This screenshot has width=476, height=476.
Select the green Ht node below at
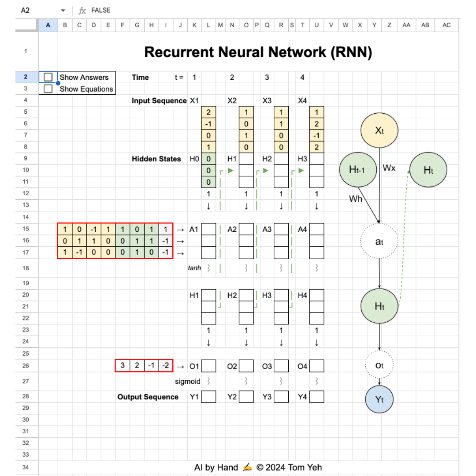379,306
